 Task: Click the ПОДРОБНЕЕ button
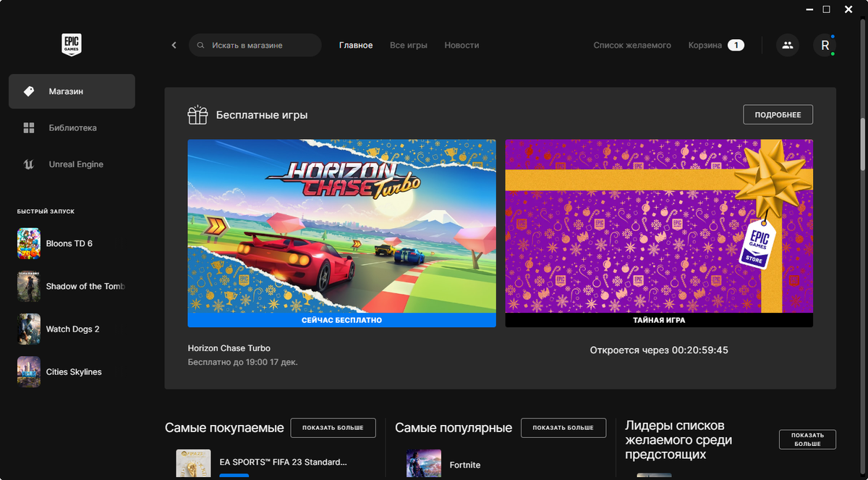tap(778, 114)
